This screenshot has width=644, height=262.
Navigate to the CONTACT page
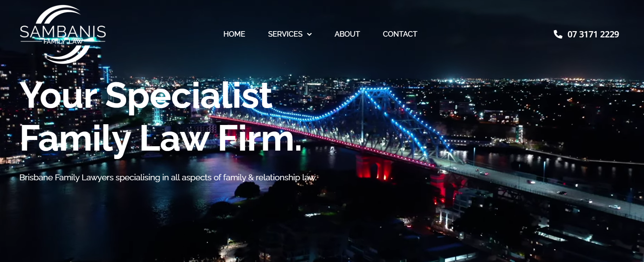(x=400, y=34)
